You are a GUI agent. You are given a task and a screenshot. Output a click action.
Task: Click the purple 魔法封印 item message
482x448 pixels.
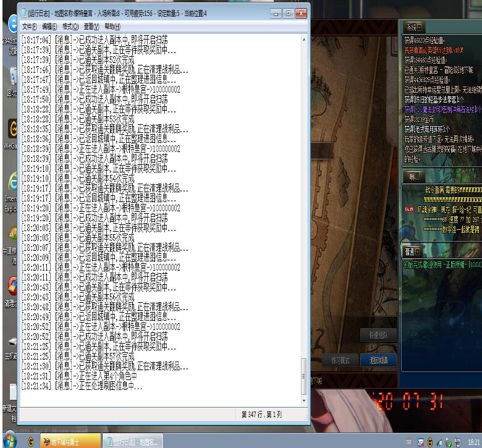[x=442, y=109]
